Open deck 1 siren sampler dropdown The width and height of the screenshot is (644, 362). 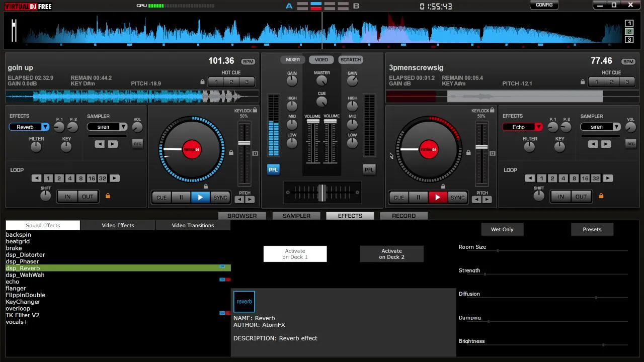click(123, 127)
